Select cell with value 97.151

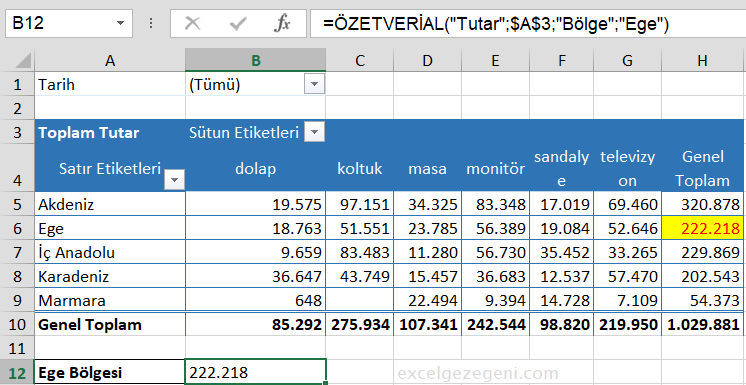click(x=360, y=205)
